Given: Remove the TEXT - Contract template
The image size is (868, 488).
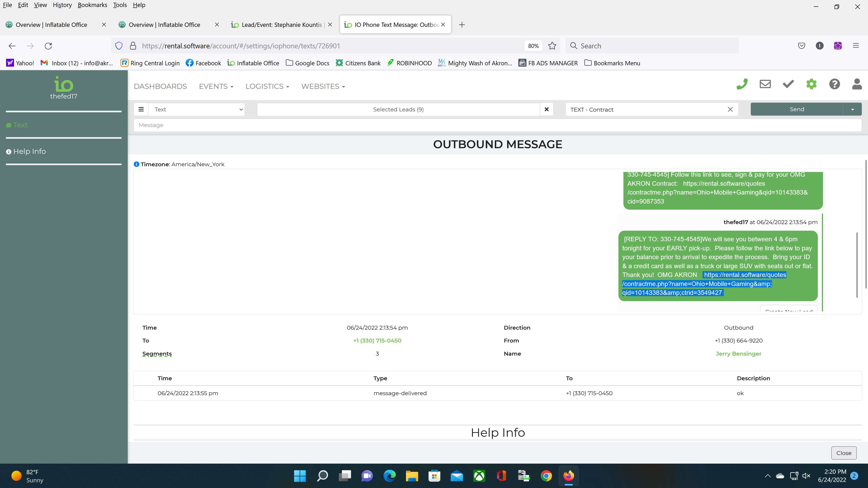Looking at the screenshot, I should [x=730, y=109].
